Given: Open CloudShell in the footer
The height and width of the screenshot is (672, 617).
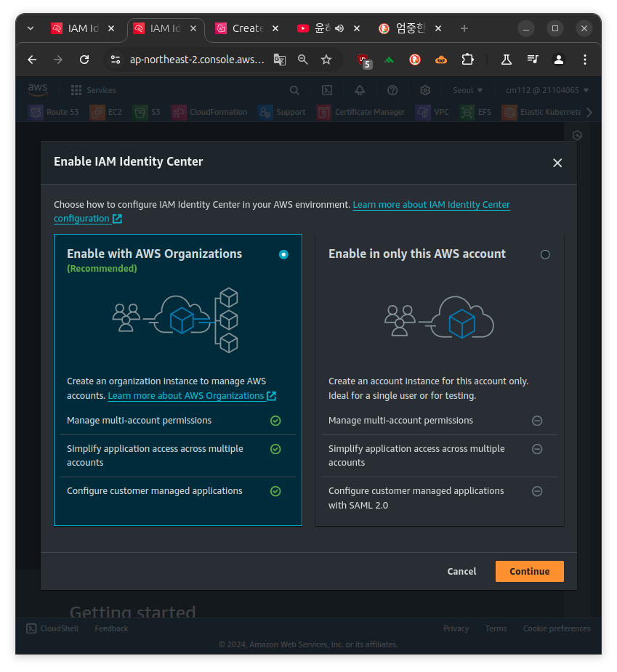Looking at the screenshot, I should coord(52,628).
